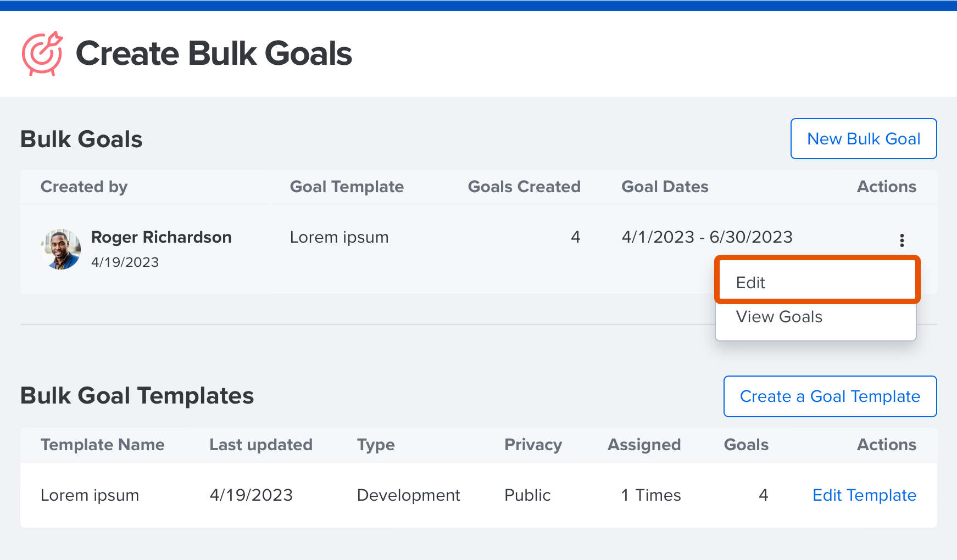Click the Bulk Goal Templates section heading
The image size is (957, 560).
click(137, 395)
